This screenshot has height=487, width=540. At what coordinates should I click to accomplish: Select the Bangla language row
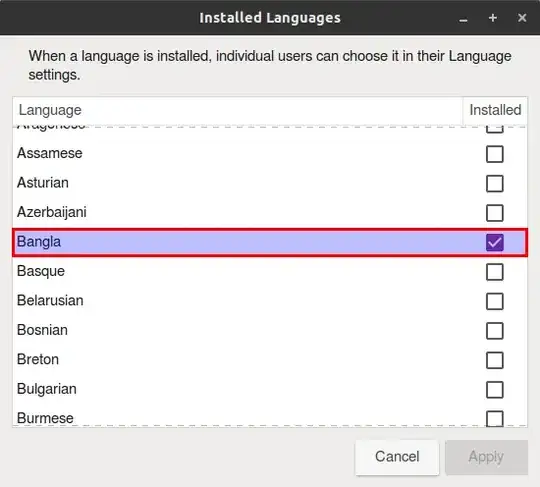[x=270, y=242]
